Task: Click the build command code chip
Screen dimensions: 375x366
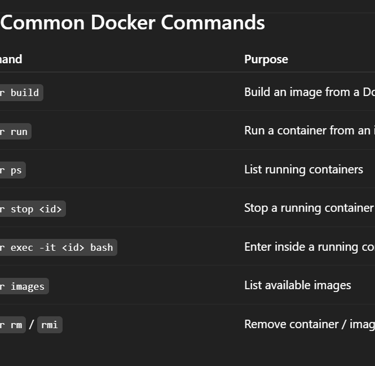Action: tap(21, 92)
